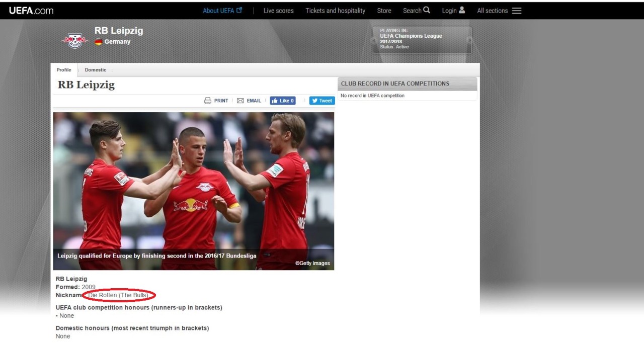This screenshot has width=644, height=343.
Task: Click the UEFA club competition honours heading
Action: pyautogui.click(x=139, y=307)
